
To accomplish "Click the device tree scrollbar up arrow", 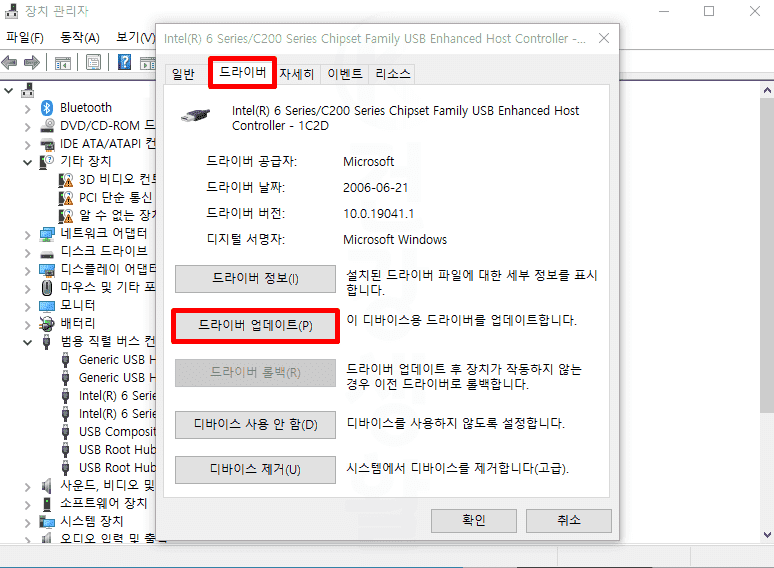I will point(767,90).
